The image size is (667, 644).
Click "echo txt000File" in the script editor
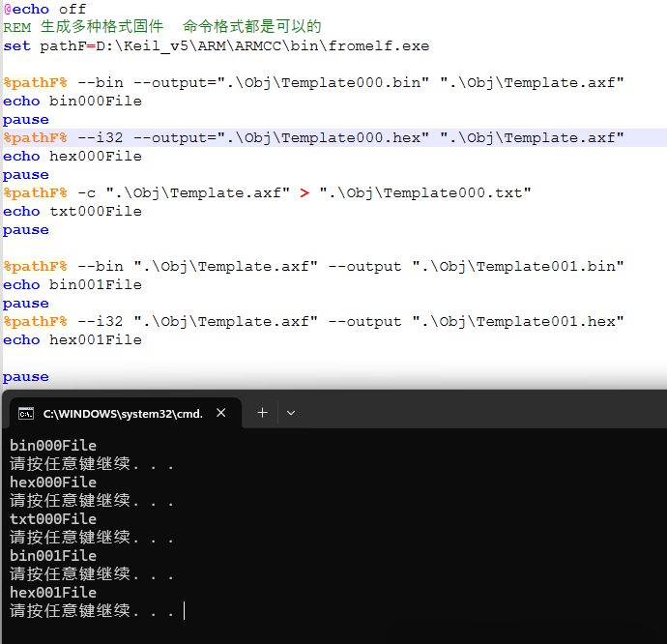(x=72, y=211)
